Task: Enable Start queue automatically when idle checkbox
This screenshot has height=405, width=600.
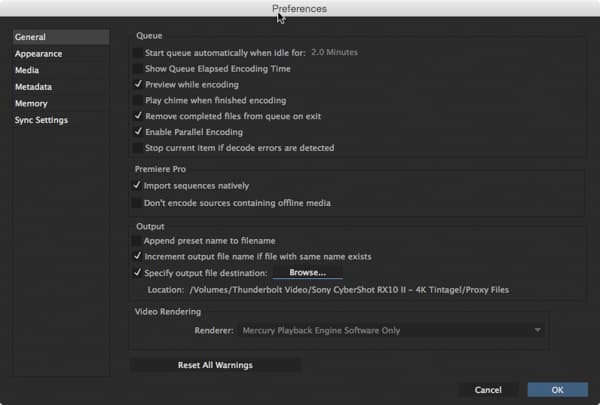Action: click(x=137, y=52)
